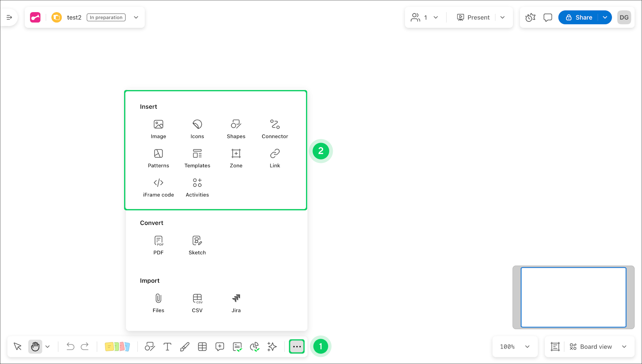642x364 pixels.
Task: Open the zoom level 100% dropdown
Action: [515, 346]
